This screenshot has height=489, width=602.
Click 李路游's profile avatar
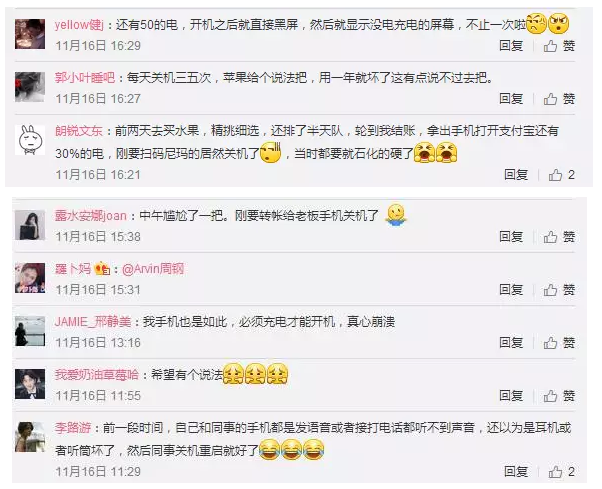[x=30, y=437]
